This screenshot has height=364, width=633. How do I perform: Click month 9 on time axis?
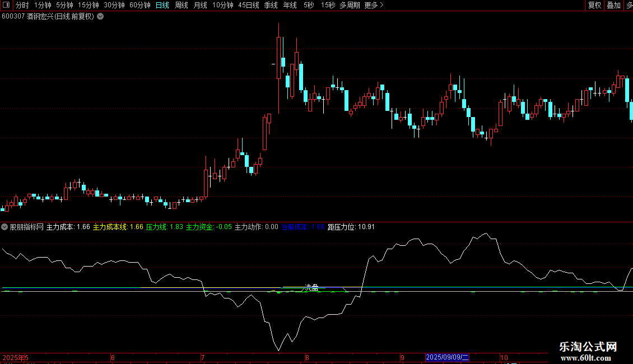pyautogui.click(x=403, y=357)
